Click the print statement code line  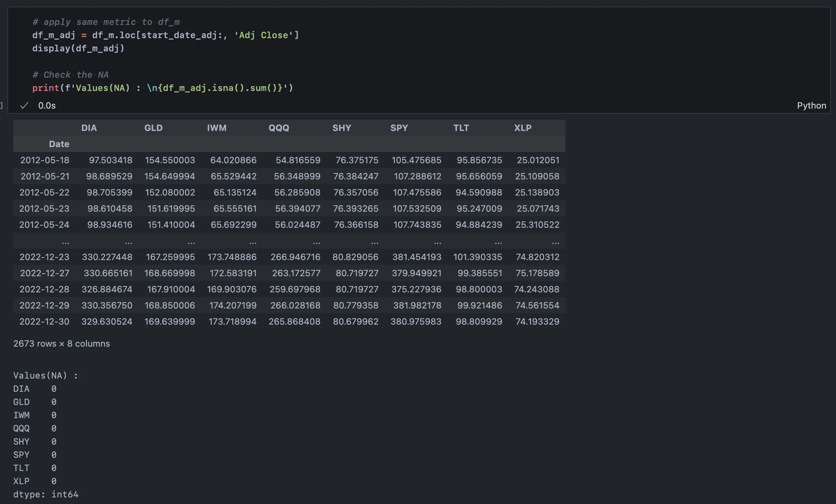[x=163, y=88]
